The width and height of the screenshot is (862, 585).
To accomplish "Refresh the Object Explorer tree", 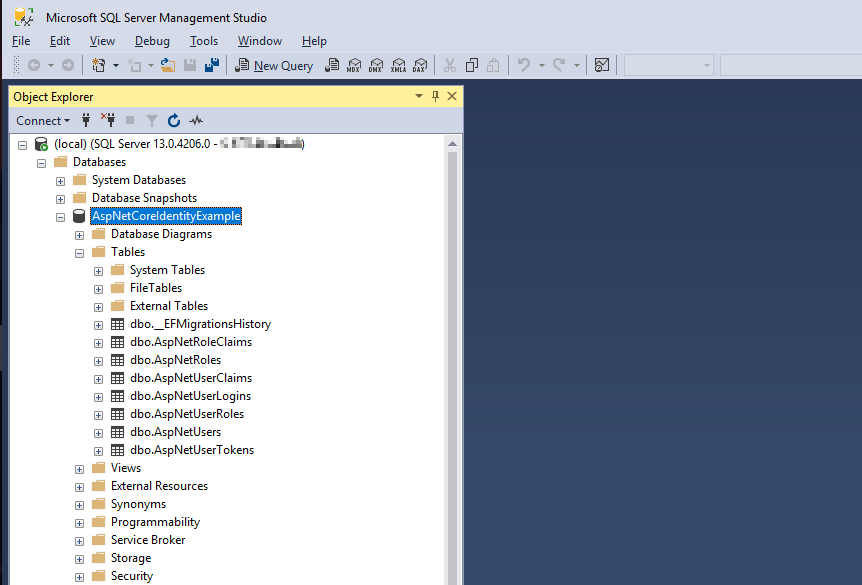I will 174,120.
